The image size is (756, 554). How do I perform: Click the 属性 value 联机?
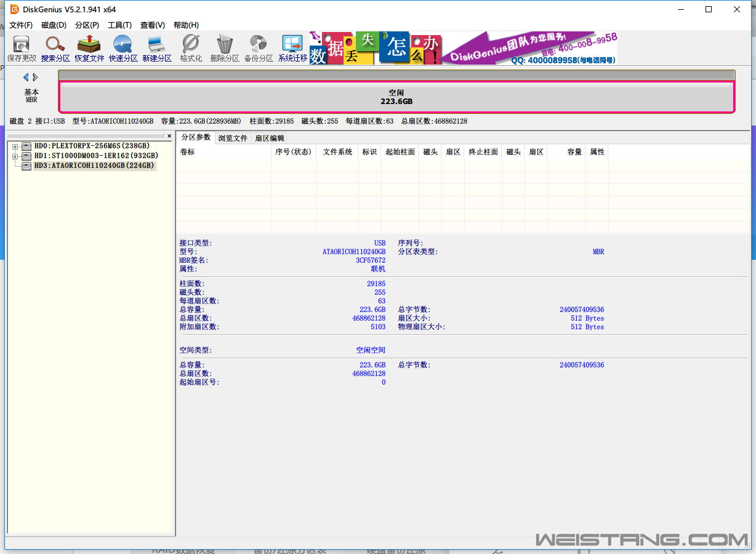378,269
